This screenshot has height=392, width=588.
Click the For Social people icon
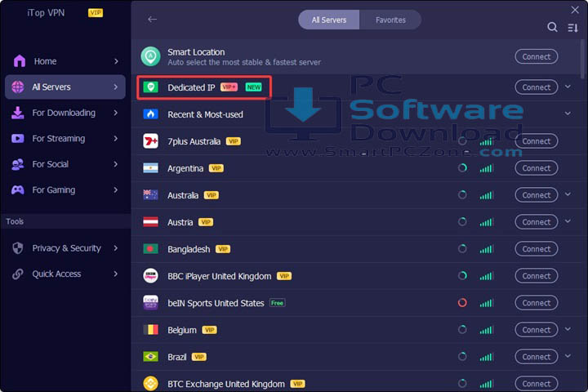(x=18, y=164)
